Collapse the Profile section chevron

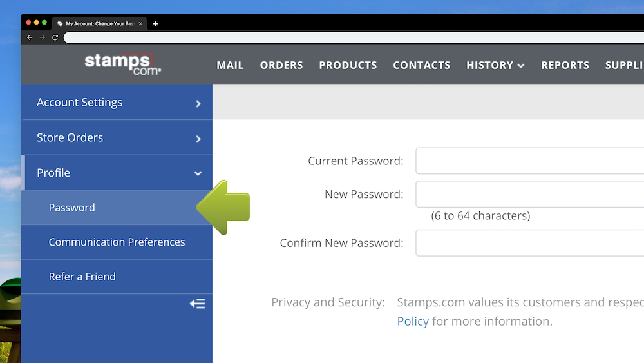[x=198, y=173]
